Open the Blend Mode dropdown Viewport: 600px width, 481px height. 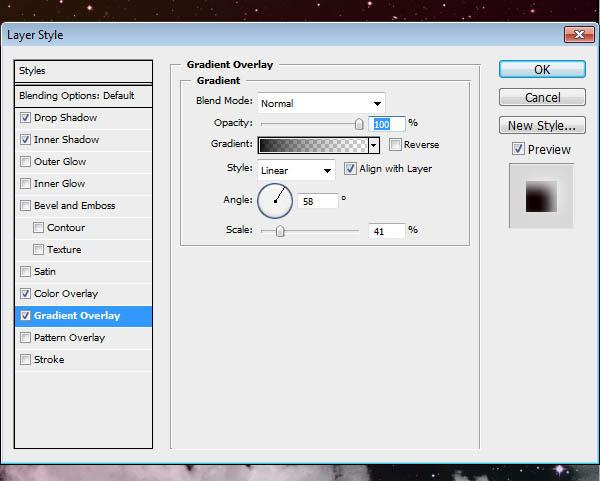[x=321, y=103]
